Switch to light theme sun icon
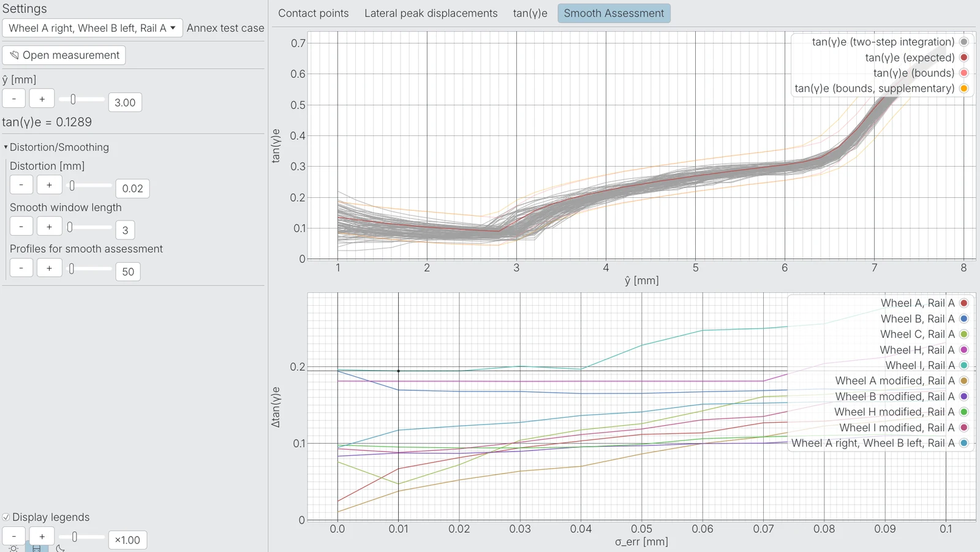Viewport: 980px width, 552px height. click(x=13, y=548)
